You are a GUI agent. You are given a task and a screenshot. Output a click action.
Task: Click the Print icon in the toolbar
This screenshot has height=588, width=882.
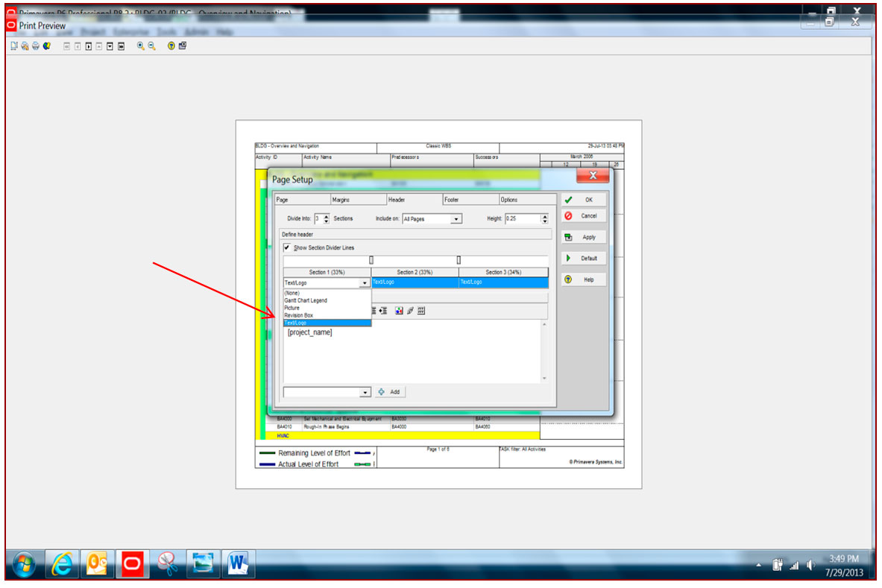pos(36,46)
